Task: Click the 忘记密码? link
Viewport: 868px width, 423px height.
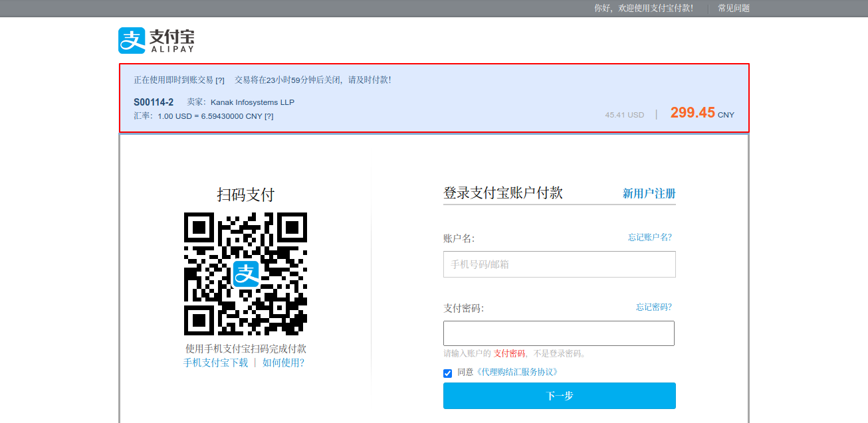Action: click(x=654, y=307)
